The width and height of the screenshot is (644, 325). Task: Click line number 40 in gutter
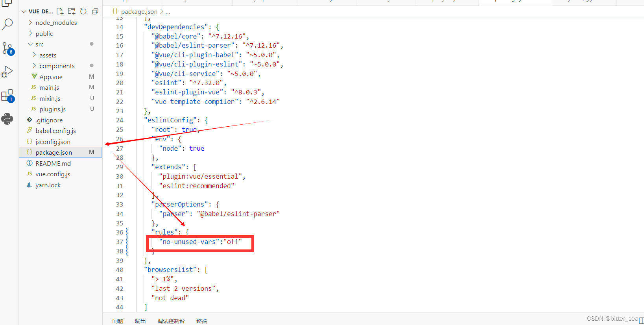120,270
